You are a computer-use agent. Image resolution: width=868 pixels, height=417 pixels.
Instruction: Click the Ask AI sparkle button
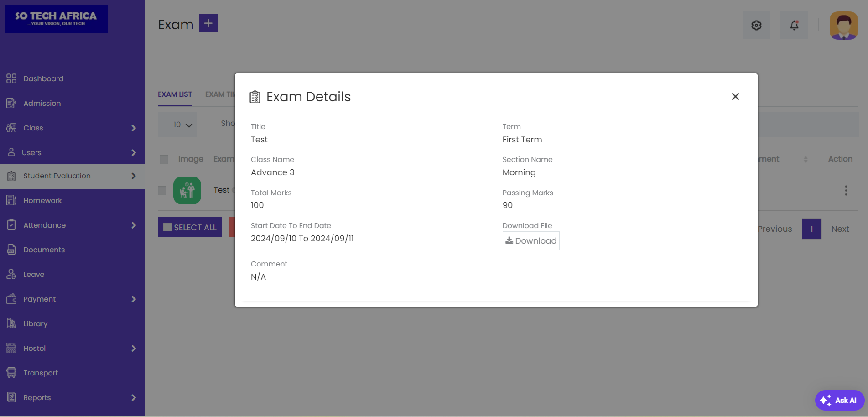839,400
